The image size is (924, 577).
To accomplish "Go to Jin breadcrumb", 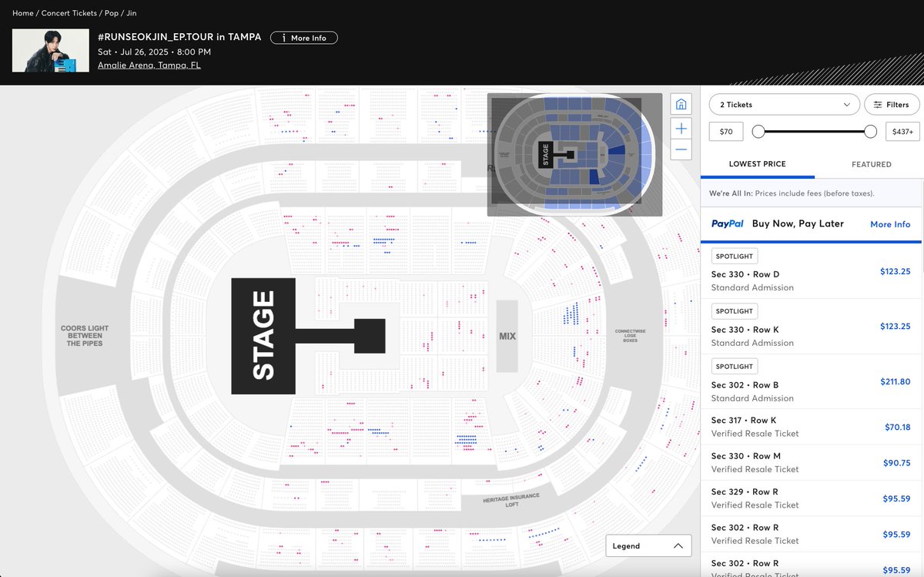I will (x=131, y=13).
